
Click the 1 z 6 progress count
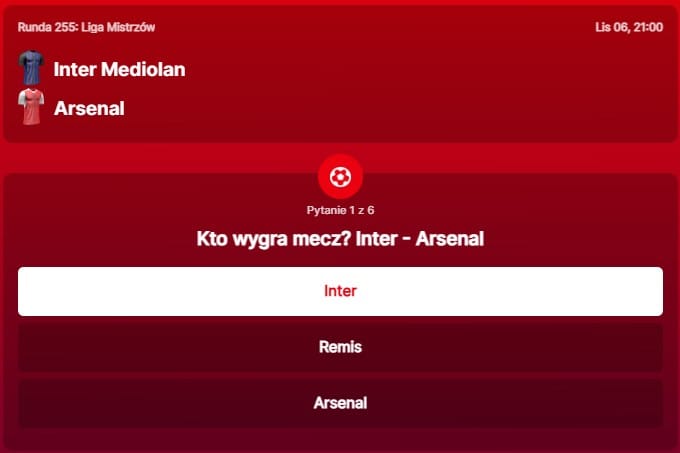click(361, 210)
